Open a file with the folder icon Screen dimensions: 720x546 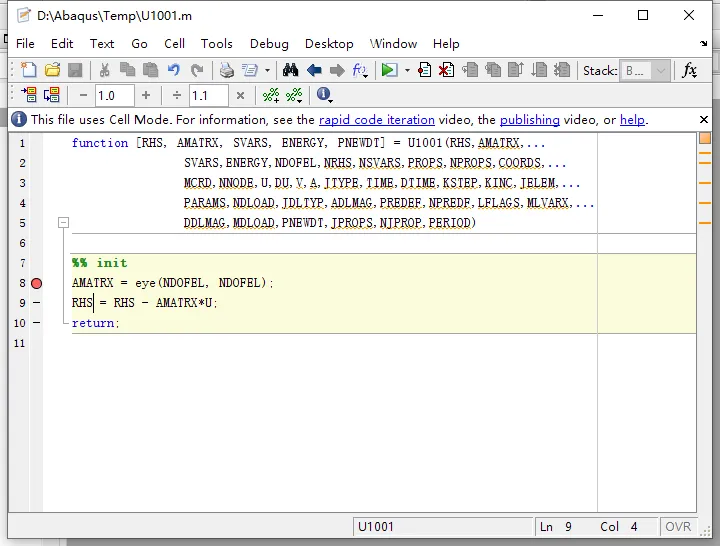[x=52, y=70]
